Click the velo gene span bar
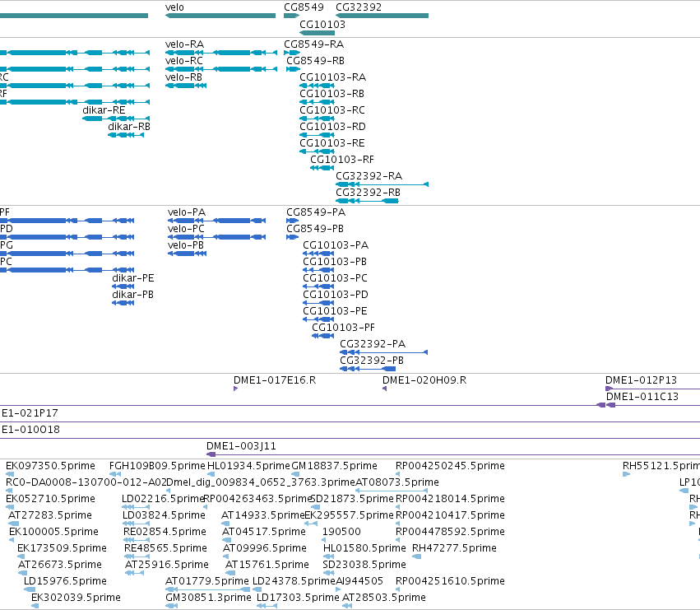Image resolution: width=700 pixels, height=610 pixels. [x=220, y=16]
